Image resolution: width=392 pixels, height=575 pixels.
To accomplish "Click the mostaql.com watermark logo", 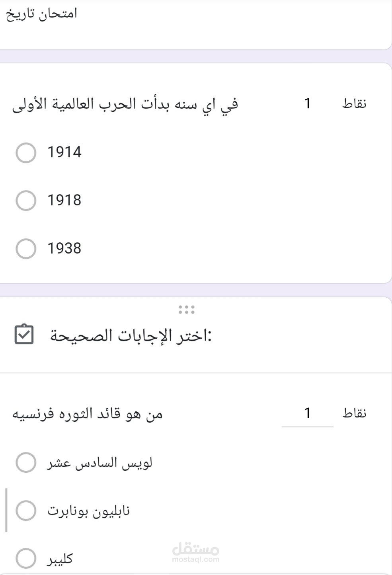I will [x=196, y=553].
